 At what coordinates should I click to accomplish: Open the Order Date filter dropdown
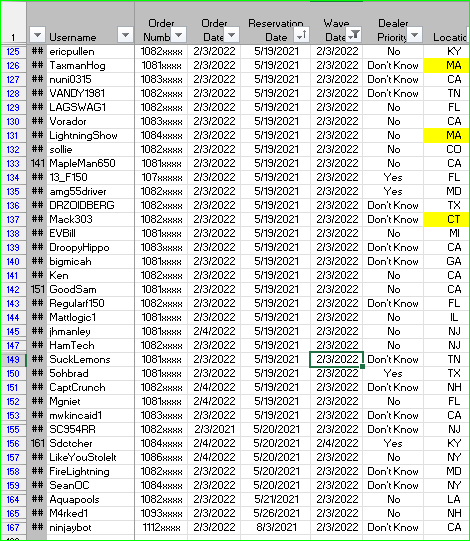(232, 35)
